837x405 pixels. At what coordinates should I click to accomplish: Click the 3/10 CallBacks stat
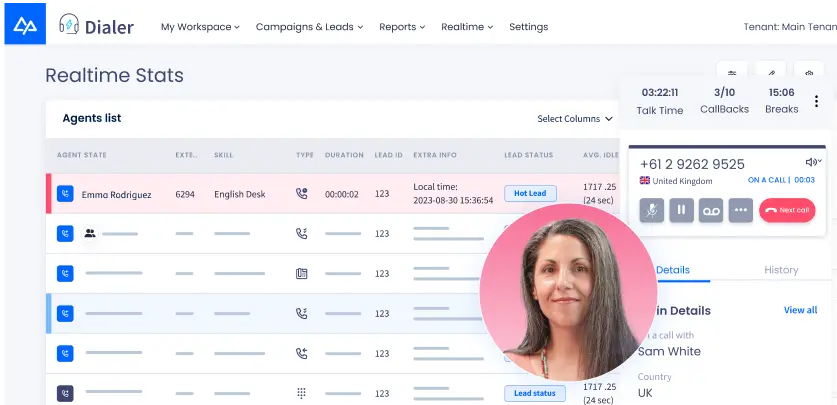coord(724,101)
